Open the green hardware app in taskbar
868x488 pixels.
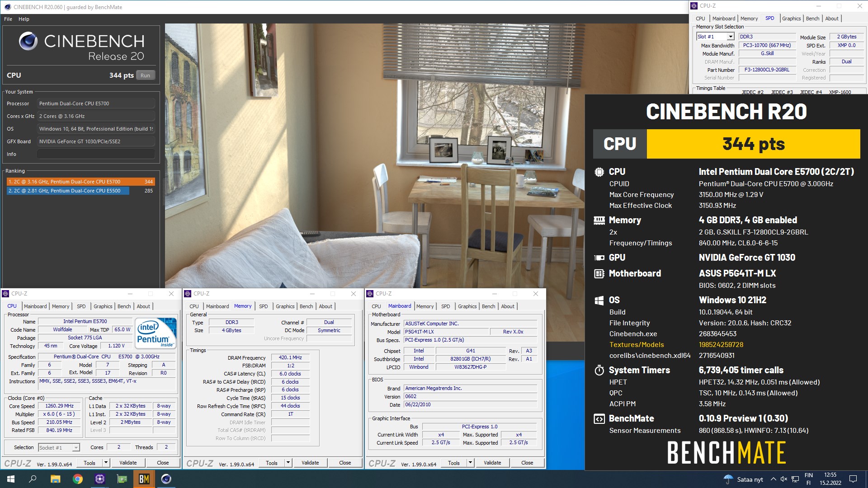(122, 479)
